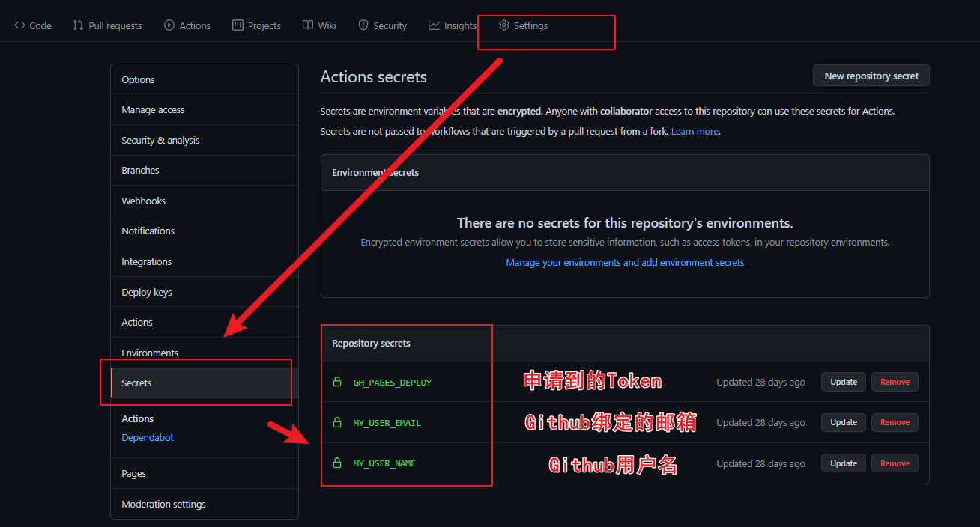
Task: Click the Settings gear icon
Action: (504, 25)
